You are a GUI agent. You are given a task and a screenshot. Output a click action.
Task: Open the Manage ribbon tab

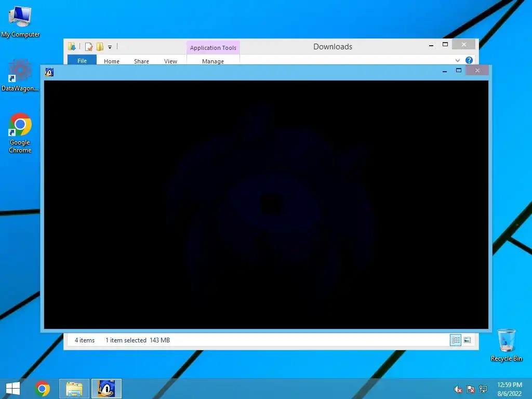(x=213, y=61)
